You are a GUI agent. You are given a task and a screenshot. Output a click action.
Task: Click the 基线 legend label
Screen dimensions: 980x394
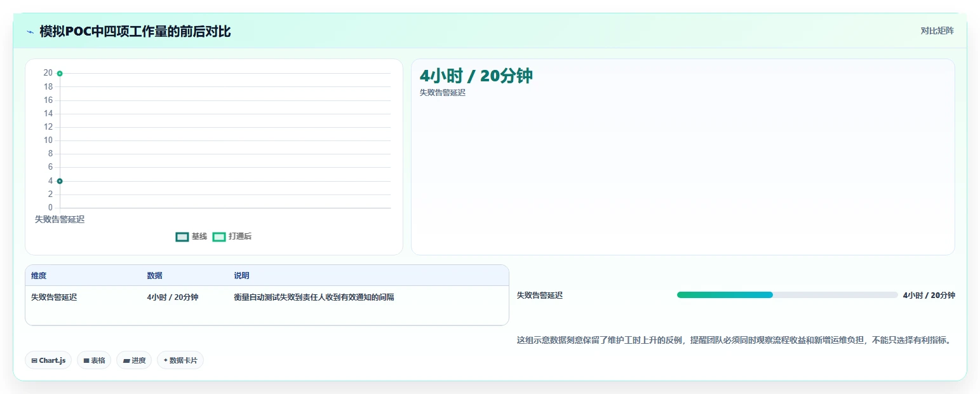199,236
